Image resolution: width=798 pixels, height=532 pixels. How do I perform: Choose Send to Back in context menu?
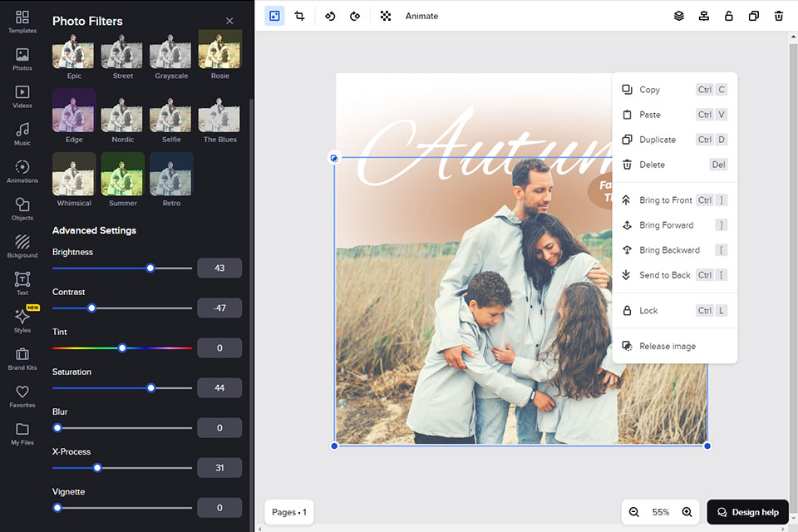pyautogui.click(x=674, y=275)
